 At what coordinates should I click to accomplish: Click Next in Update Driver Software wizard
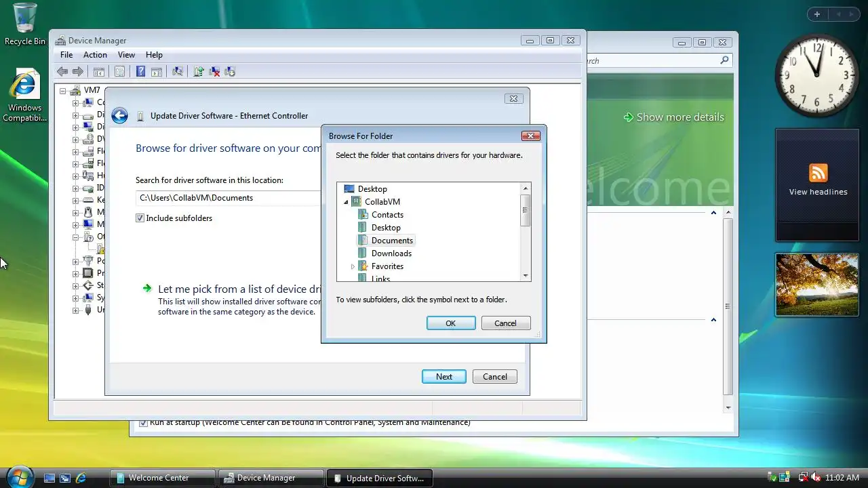pos(444,377)
